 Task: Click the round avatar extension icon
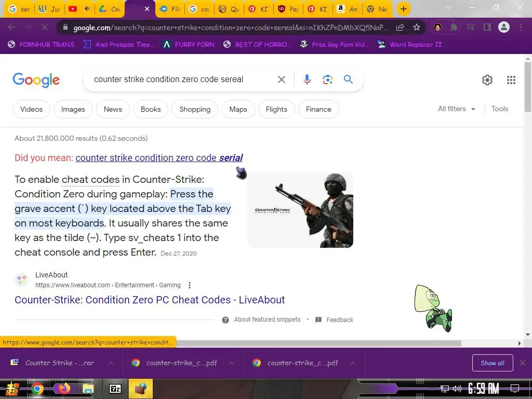[x=437, y=27]
